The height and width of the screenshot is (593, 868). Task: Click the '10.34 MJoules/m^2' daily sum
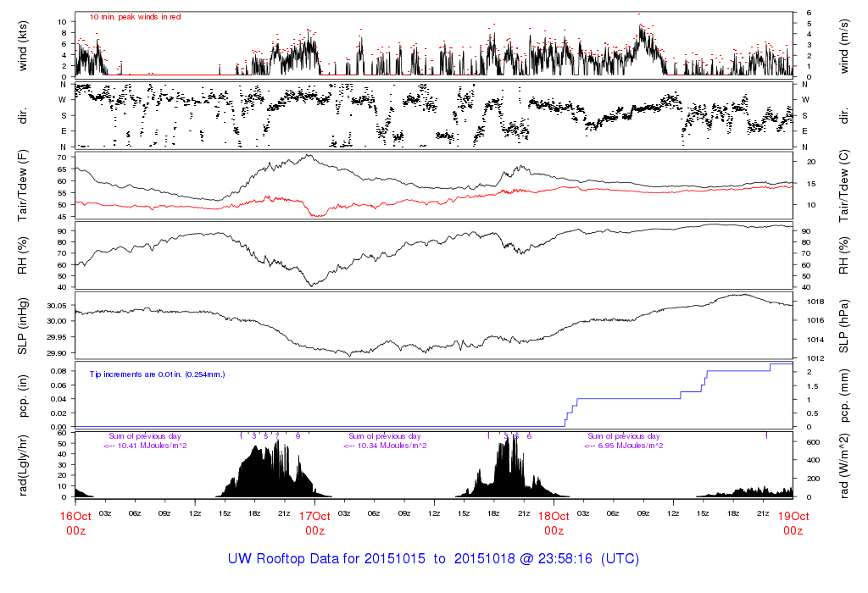tap(392, 446)
